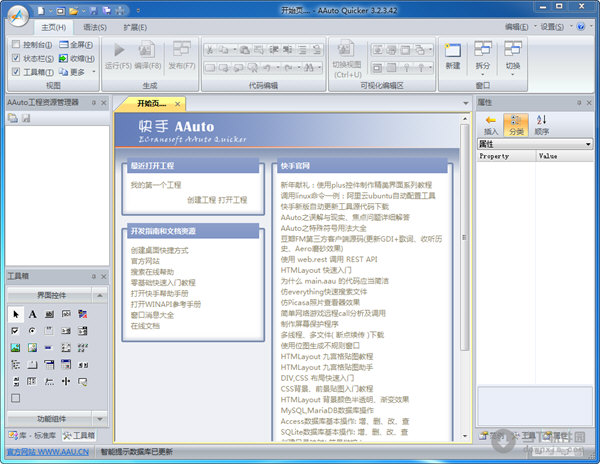Viewport: 600px width, 464px height.
Task: Click the open project icon in resource manager toolbar
Action: pos(13,118)
